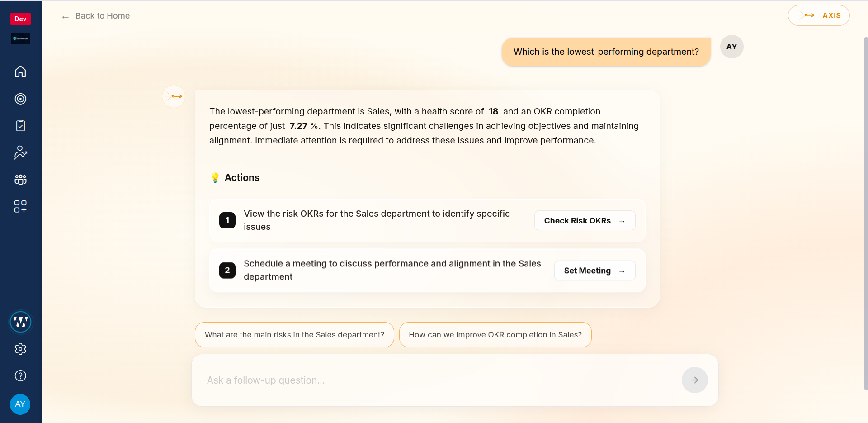
Task: Click the Check Risk OKRs button
Action: (x=585, y=220)
